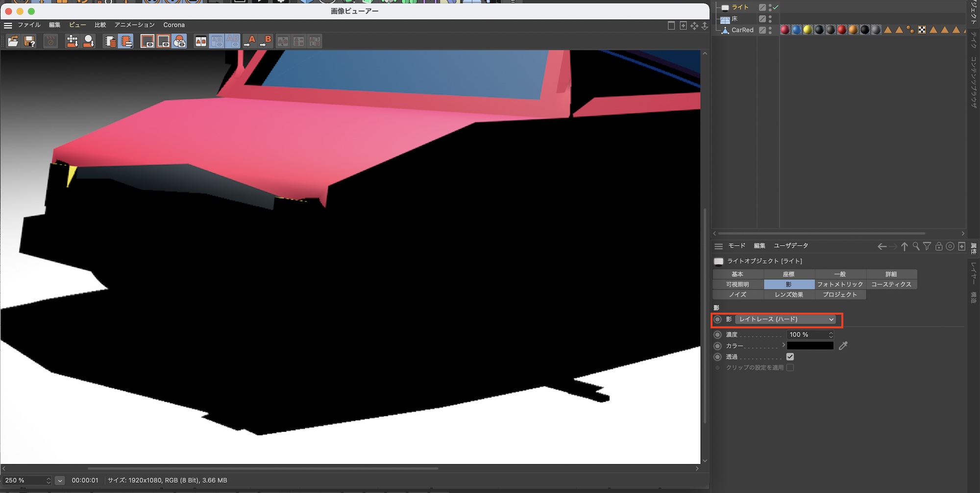Click the Set as B comparison icon
980x493 pixels.
266,42
